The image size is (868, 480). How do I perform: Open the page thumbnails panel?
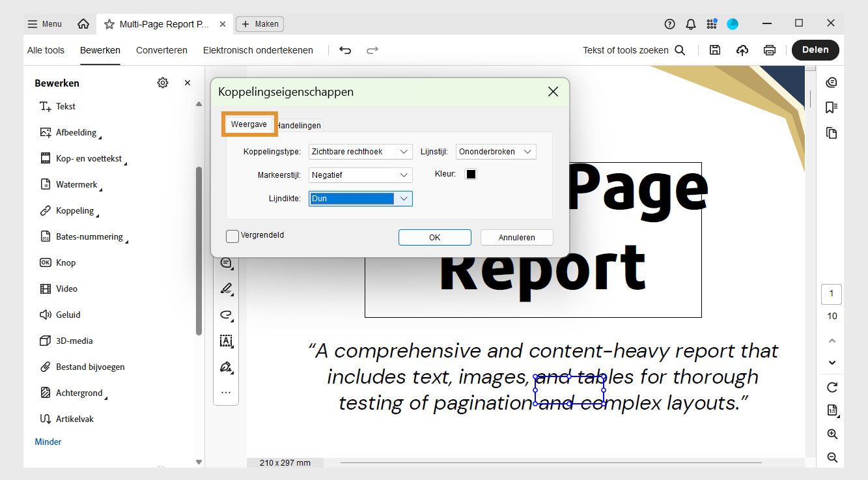point(831,133)
